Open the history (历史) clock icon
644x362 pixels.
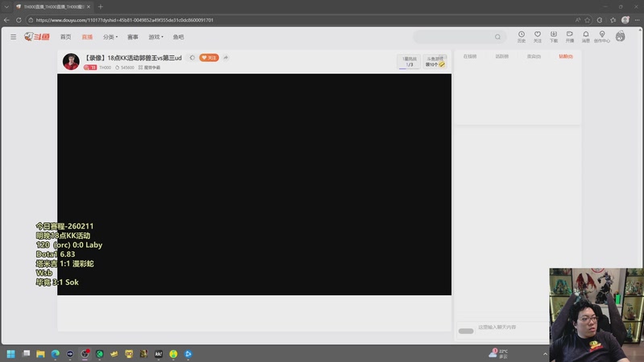click(x=521, y=36)
